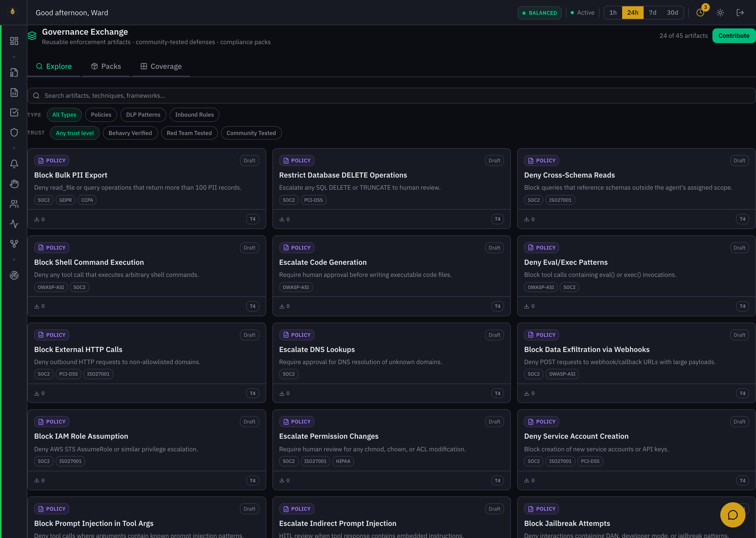Open the activity pulse icon in the sidebar
This screenshot has width=756, height=538.
pos(14,224)
